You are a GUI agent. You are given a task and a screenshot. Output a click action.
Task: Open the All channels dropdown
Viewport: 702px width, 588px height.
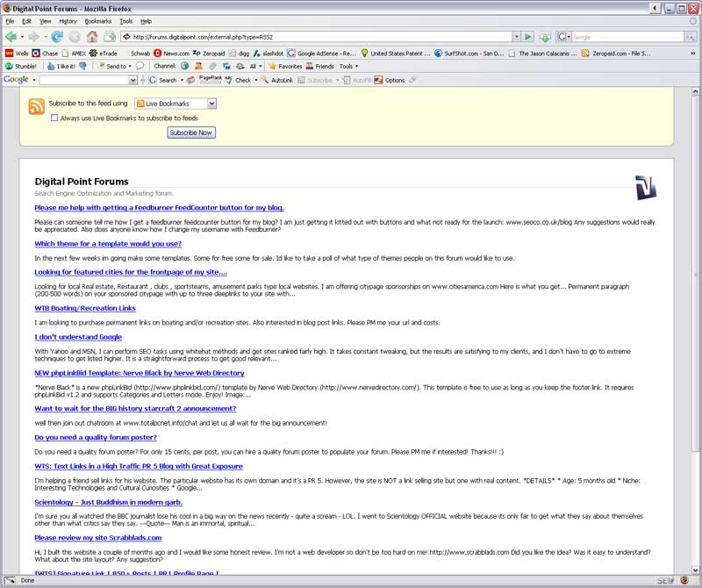tap(255, 67)
